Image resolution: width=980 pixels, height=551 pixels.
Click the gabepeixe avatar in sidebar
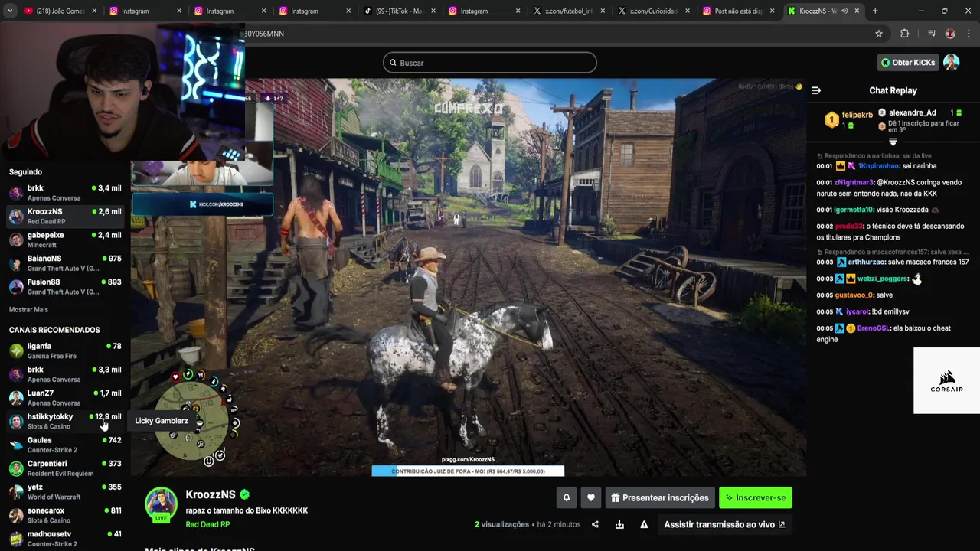(16, 240)
